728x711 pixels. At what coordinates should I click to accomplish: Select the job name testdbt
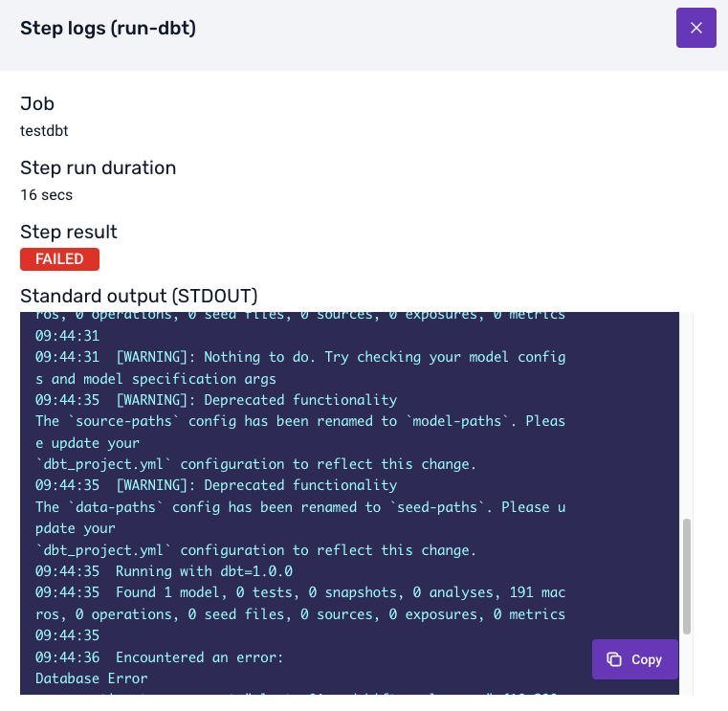pos(44,130)
